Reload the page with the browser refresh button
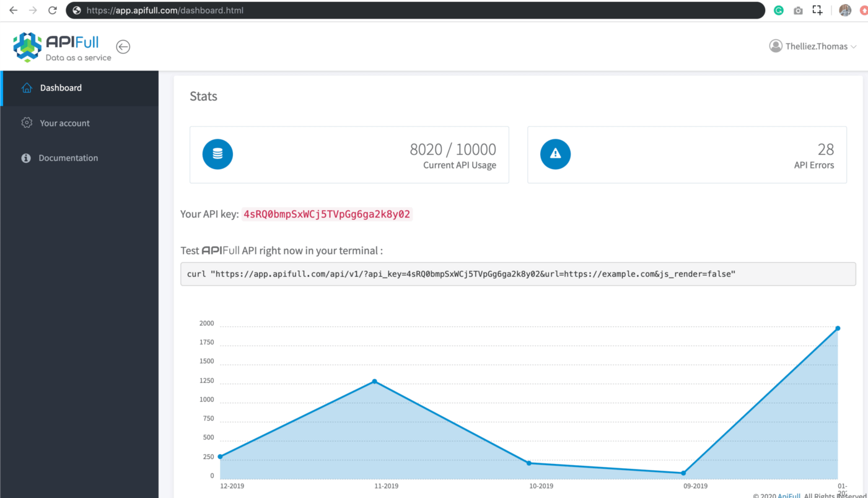 point(53,11)
